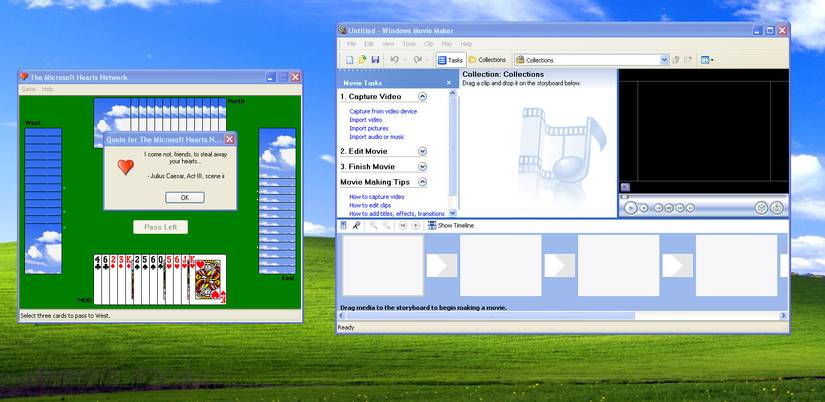825x402 pixels.
Task: Toggle the Tasks pane button
Action: (450, 60)
